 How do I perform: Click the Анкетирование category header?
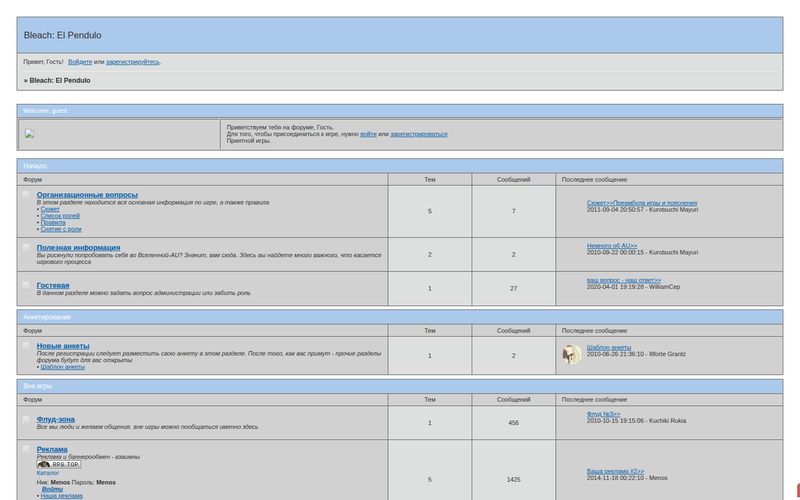click(x=47, y=317)
